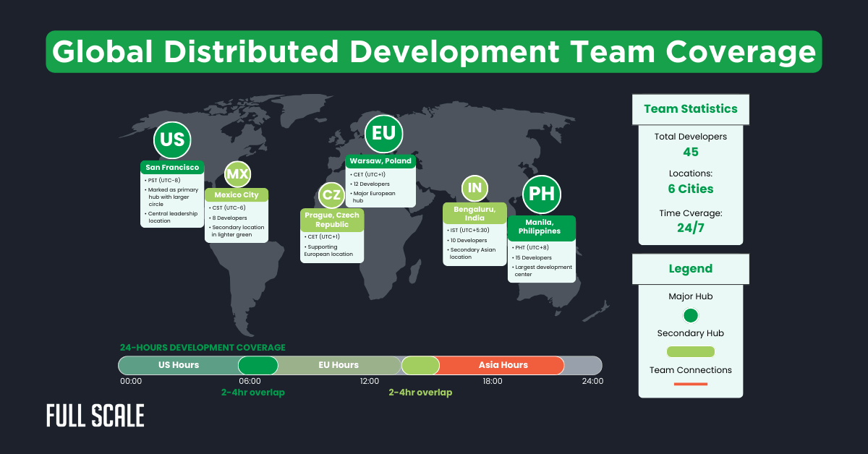Open the Warsaw, Poland location label
Image resolution: width=868 pixels, height=454 pixels.
tap(380, 160)
